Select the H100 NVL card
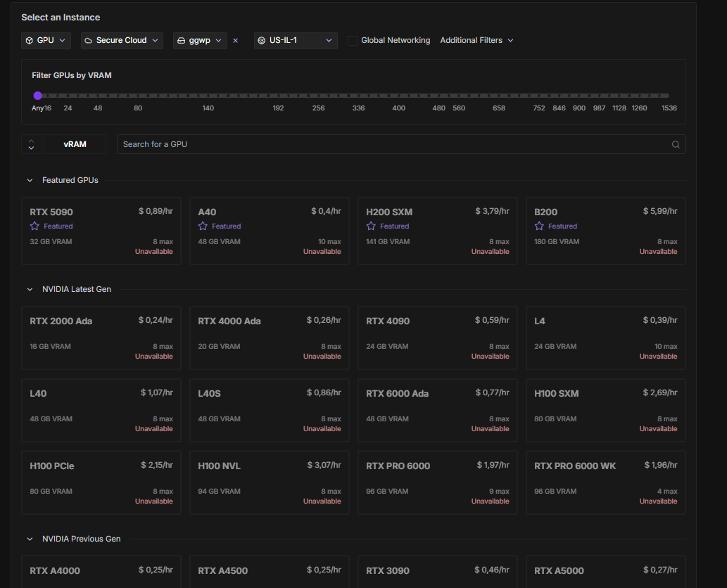Viewport: 727px width, 588px height. pyautogui.click(x=270, y=482)
